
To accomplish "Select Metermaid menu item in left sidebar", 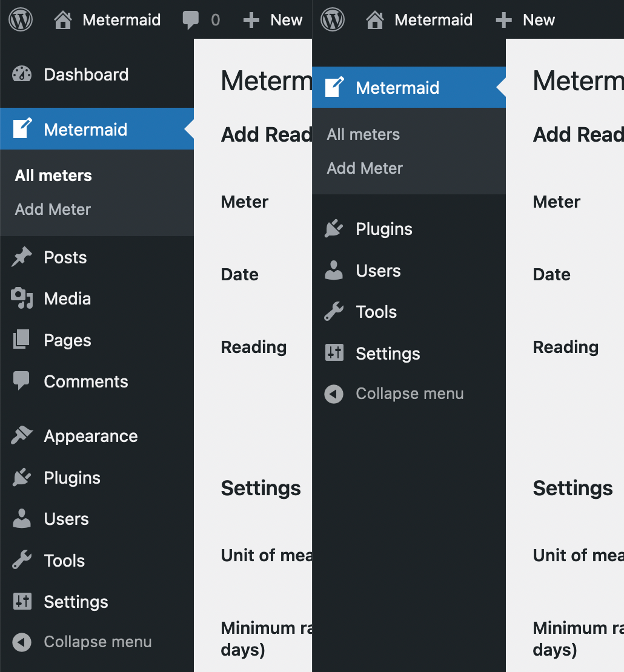I will (97, 128).
